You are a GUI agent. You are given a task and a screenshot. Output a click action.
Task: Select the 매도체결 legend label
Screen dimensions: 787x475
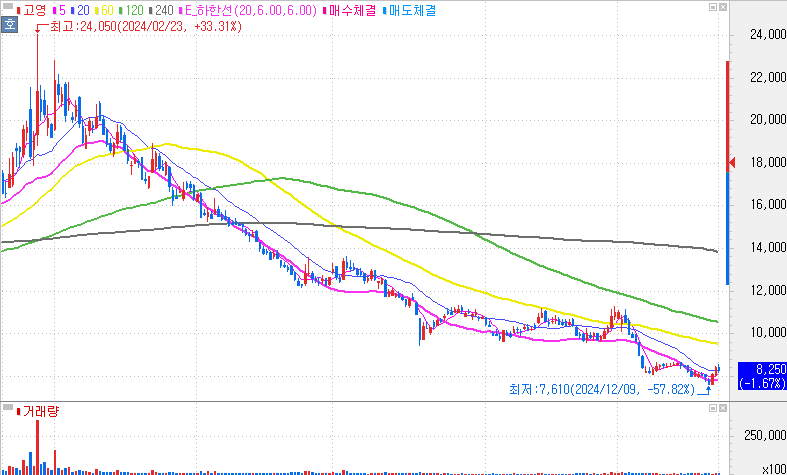click(x=409, y=11)
